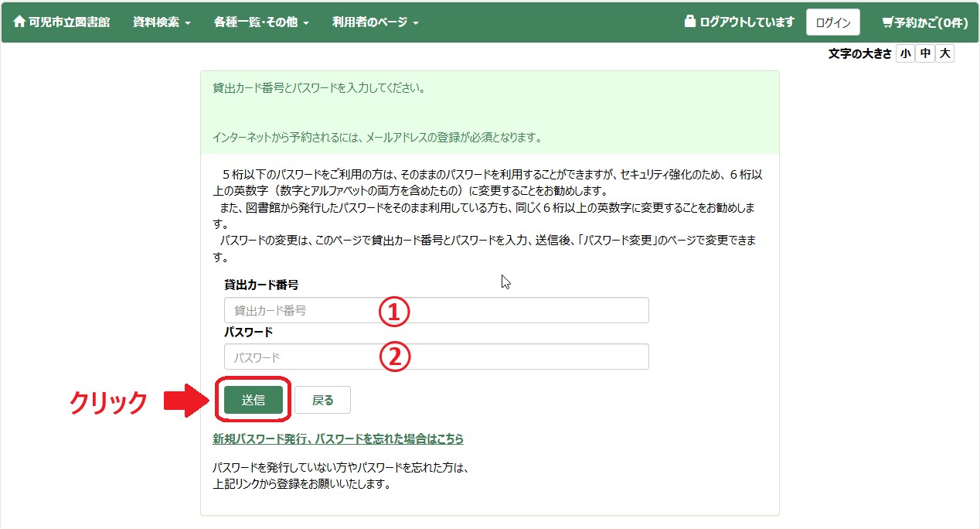
Task: Click the shopping cart icon for 予約かご
Action: pyautogui.click(x=887, y=22)
